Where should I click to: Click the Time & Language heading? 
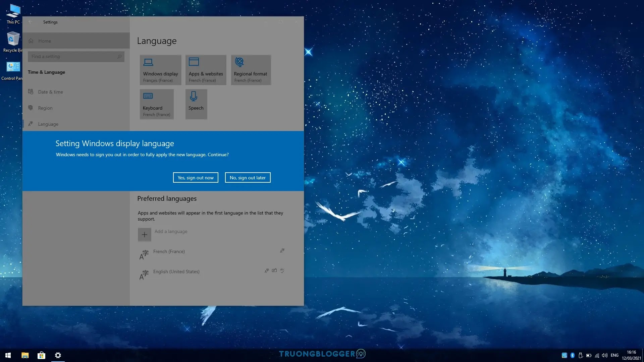click(x=46, y=72)
